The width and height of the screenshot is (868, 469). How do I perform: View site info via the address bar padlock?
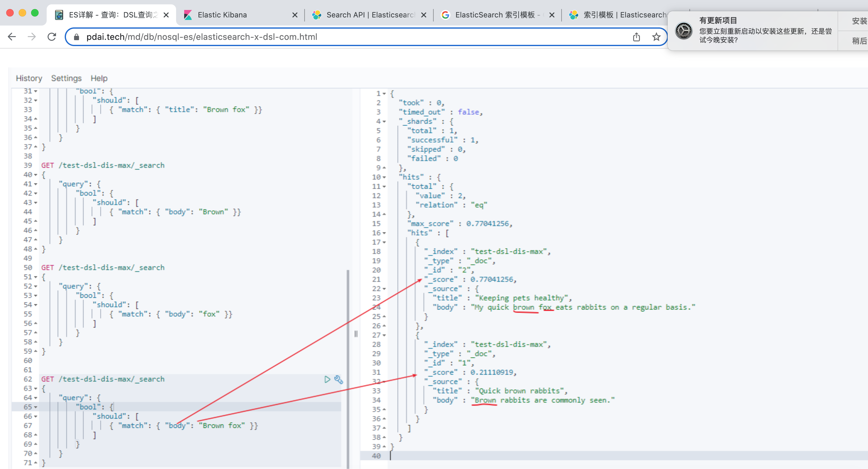(x=77, y=37)
